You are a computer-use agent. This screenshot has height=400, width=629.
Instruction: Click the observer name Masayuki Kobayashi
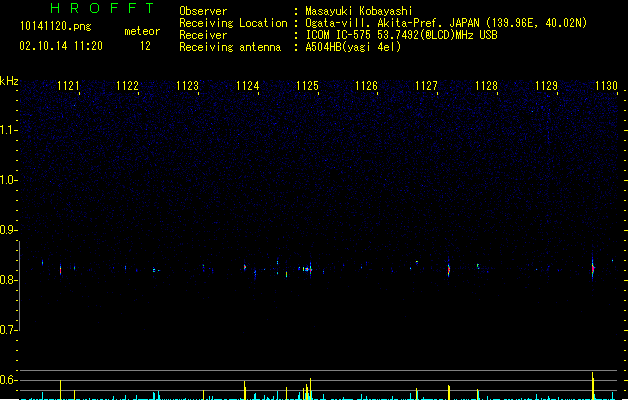point(359,11)
